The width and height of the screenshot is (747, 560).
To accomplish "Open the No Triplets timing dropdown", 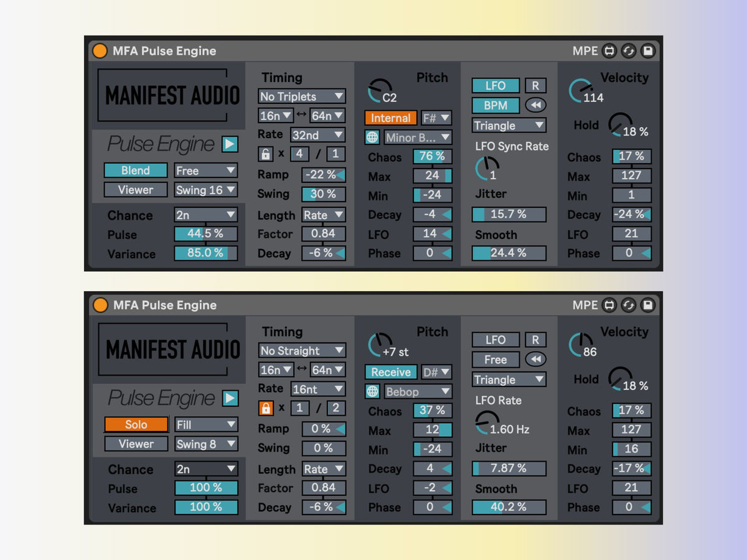I will [x=301, y=96].
